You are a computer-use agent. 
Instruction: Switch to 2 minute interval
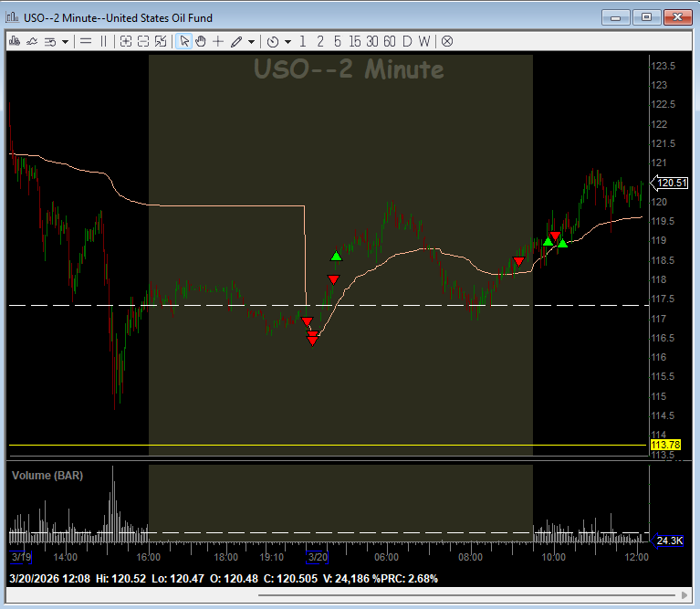[x=320, y=41]
